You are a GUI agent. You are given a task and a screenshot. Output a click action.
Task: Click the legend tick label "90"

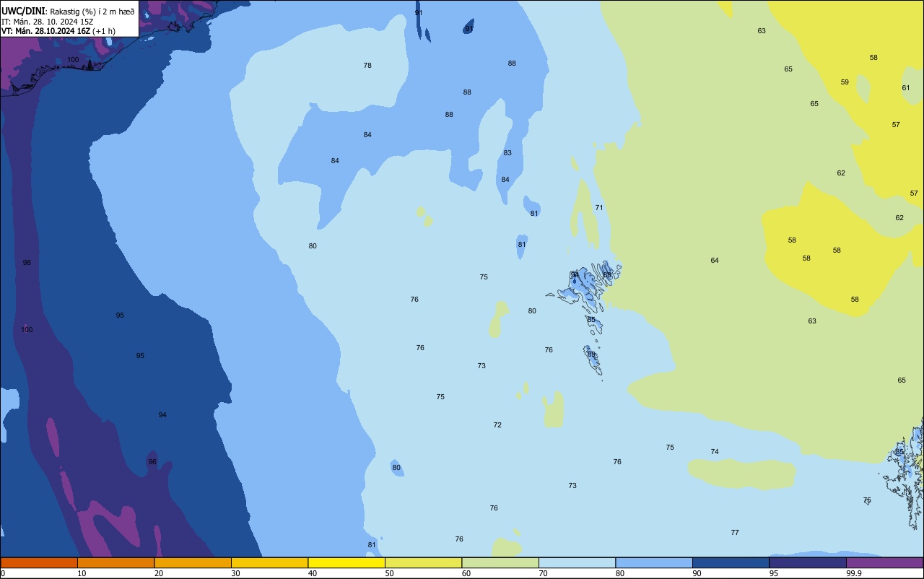(697, 573)
